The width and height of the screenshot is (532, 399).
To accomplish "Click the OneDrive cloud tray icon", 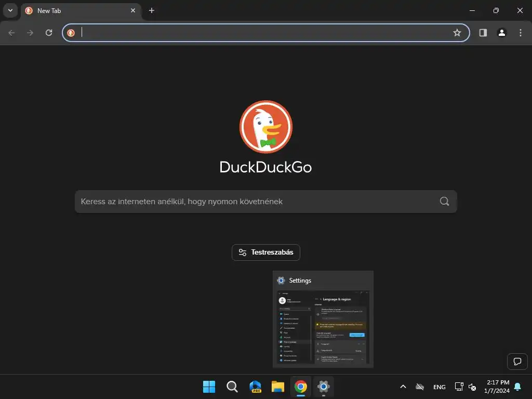I will pos(420,387).
